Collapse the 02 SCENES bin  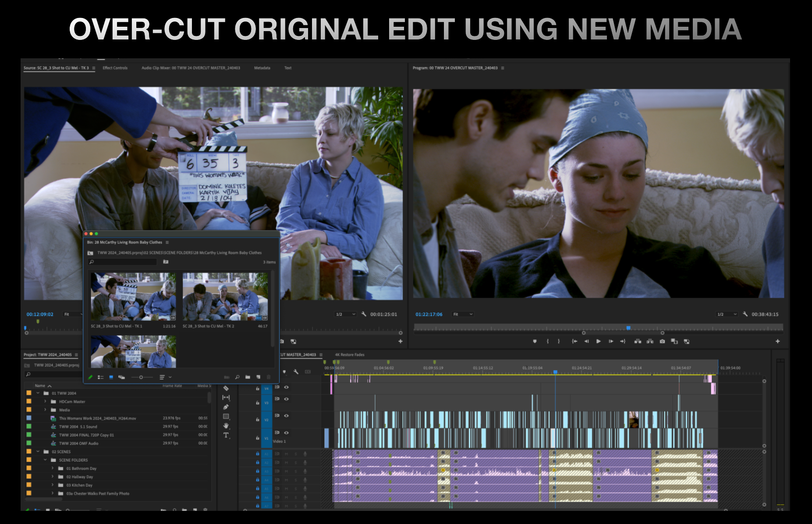coord(38,452)
